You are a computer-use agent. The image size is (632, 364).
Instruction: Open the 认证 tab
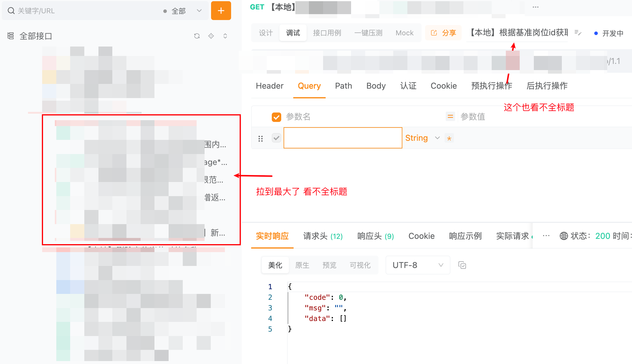click(408, 86)
